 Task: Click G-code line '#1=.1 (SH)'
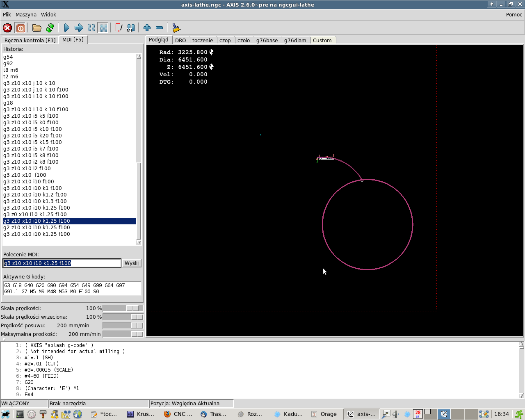(39, 358)
